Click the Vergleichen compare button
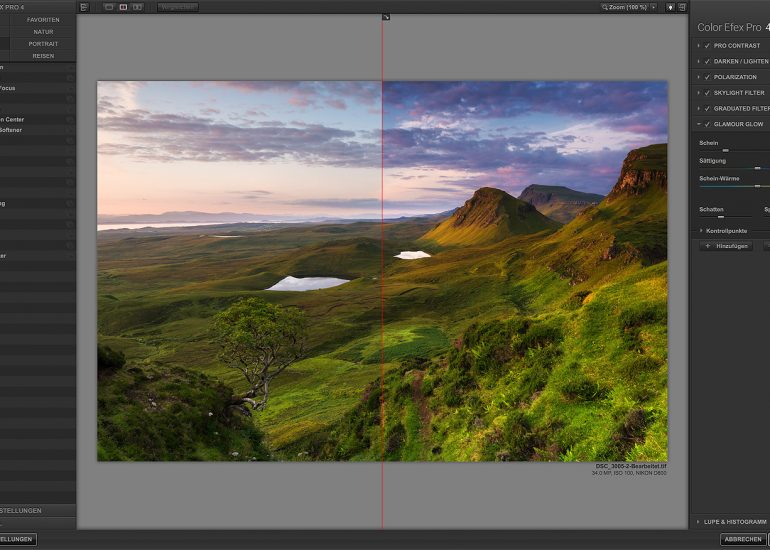Viewport: 770px width, 550px height. [178, 7]
